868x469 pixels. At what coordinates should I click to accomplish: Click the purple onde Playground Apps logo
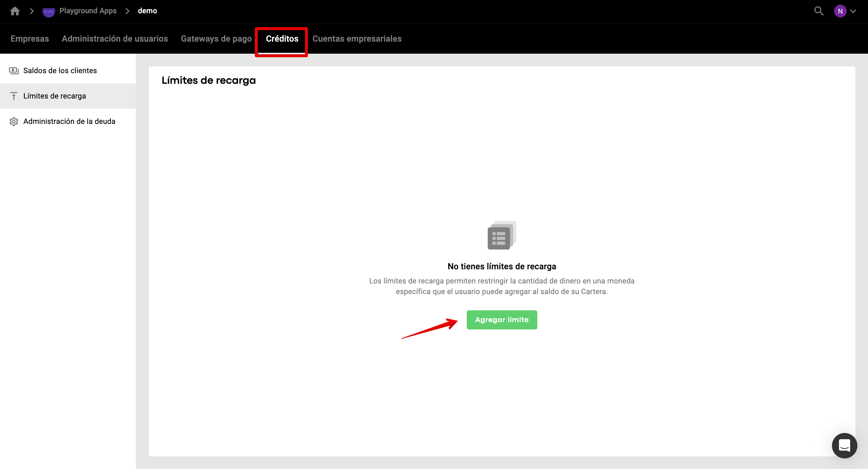(x=48, y=12)
